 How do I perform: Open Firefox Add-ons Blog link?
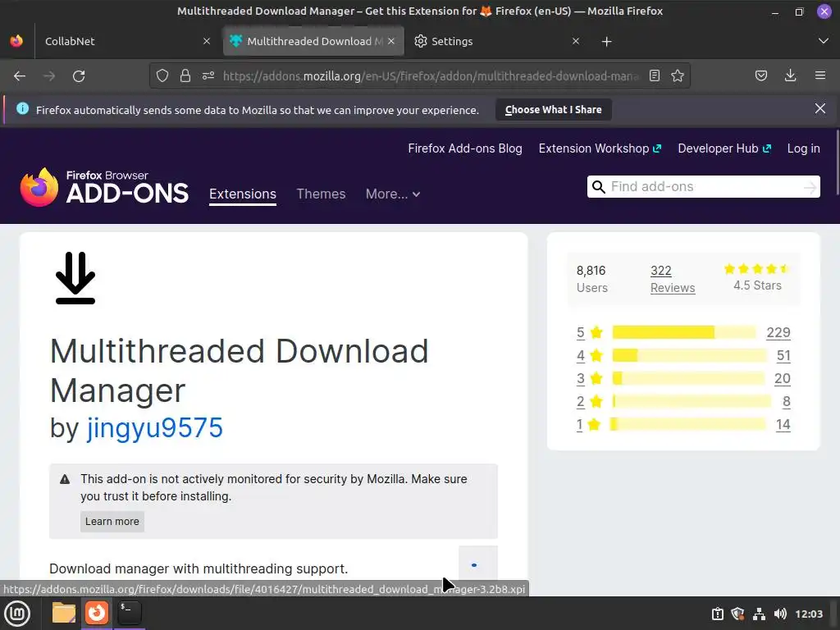[x=465, y=148]
